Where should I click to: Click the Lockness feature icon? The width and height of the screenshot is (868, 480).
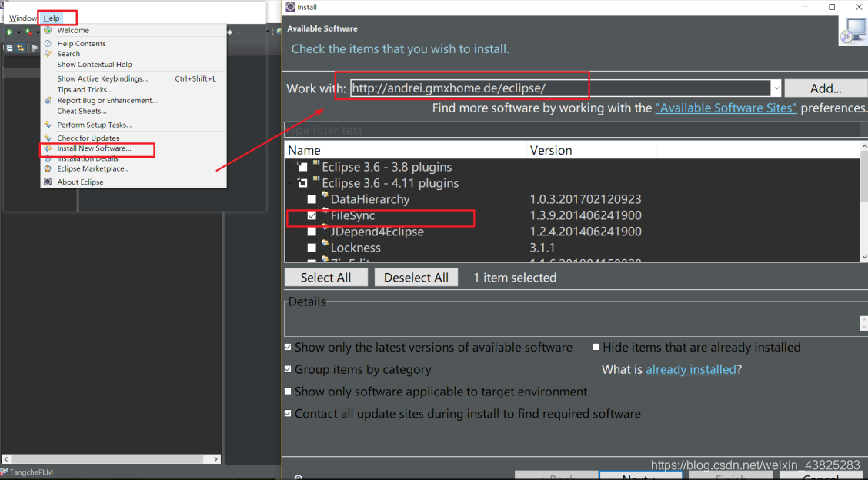(x=325, y=244)
